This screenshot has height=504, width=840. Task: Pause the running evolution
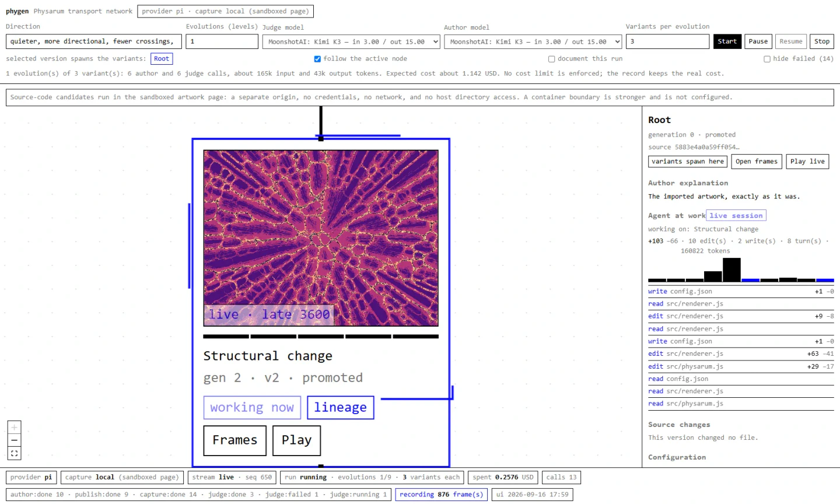(x=758, y=41)
